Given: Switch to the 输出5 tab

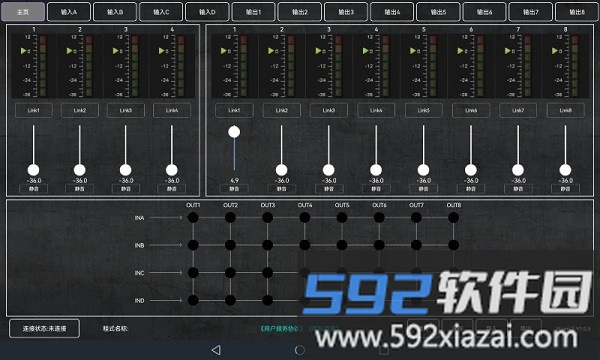Looking at the screenshot, I should pos(438,12).
